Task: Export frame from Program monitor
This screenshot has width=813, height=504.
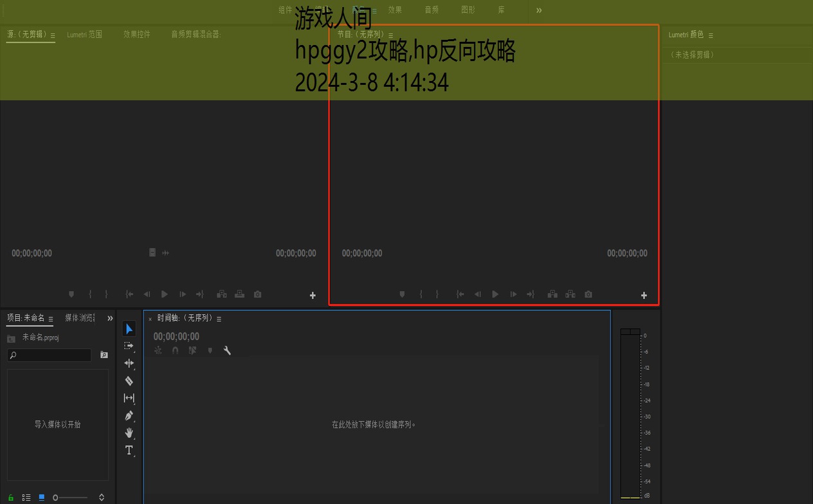Action: (589, 294)
